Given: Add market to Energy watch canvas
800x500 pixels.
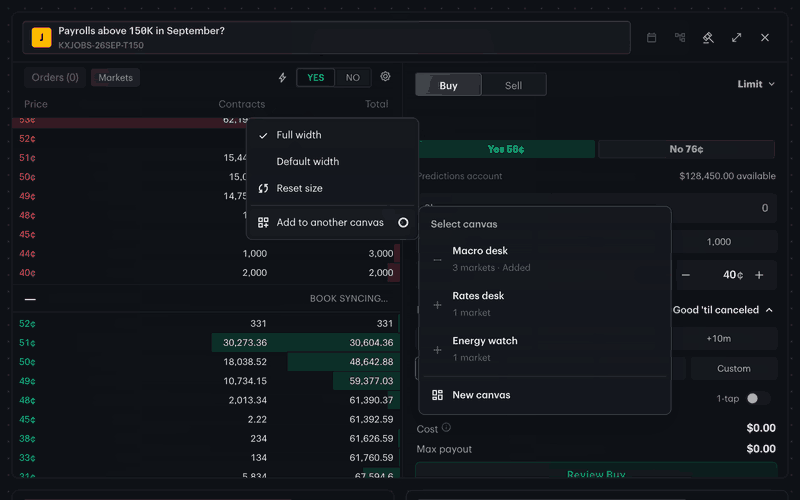Looking at the screenshot, I should (x=544, y=349).
